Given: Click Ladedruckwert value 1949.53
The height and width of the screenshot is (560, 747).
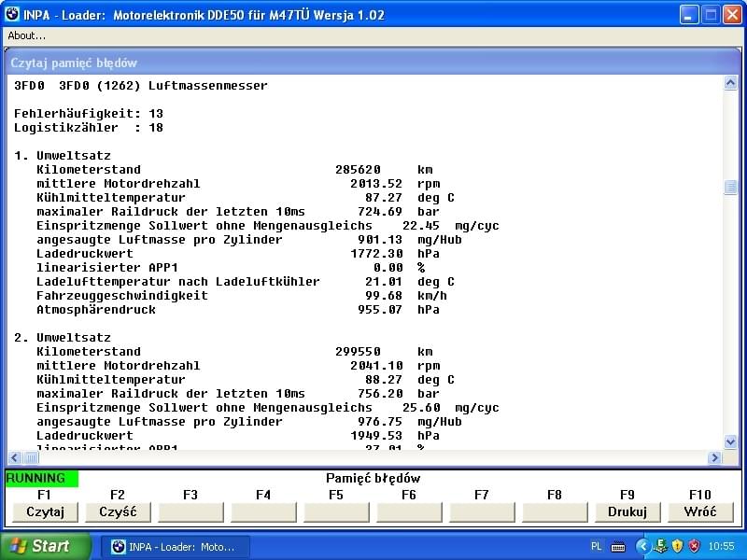Looking at the screenshot, I should tap(376, 436).
